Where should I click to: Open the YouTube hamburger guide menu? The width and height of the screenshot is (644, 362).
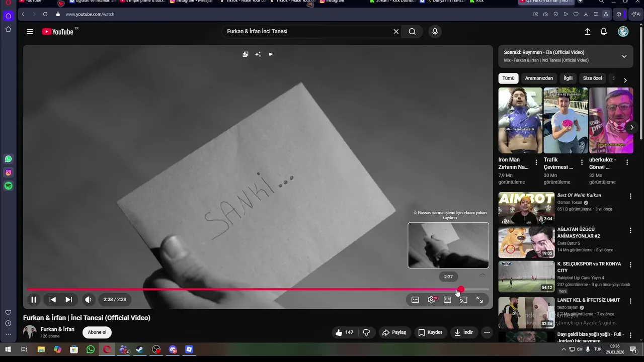pos(30,32)
